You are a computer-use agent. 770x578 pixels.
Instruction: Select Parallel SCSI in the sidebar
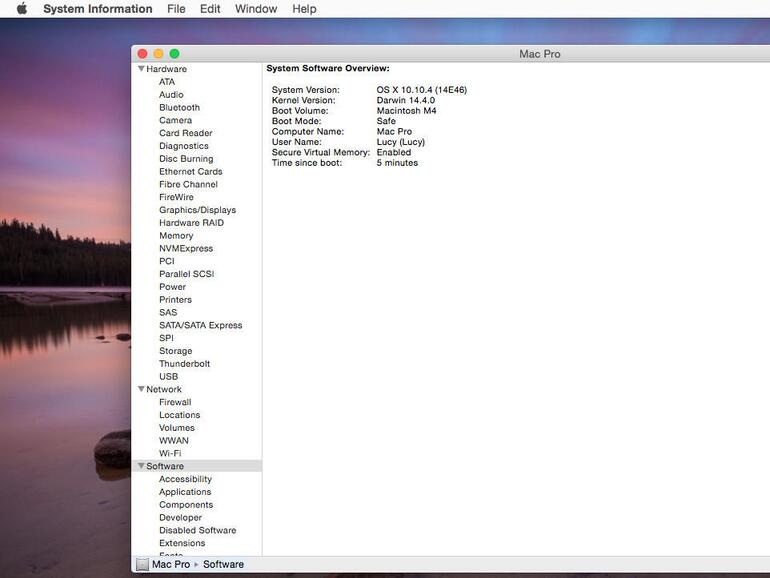187,274
